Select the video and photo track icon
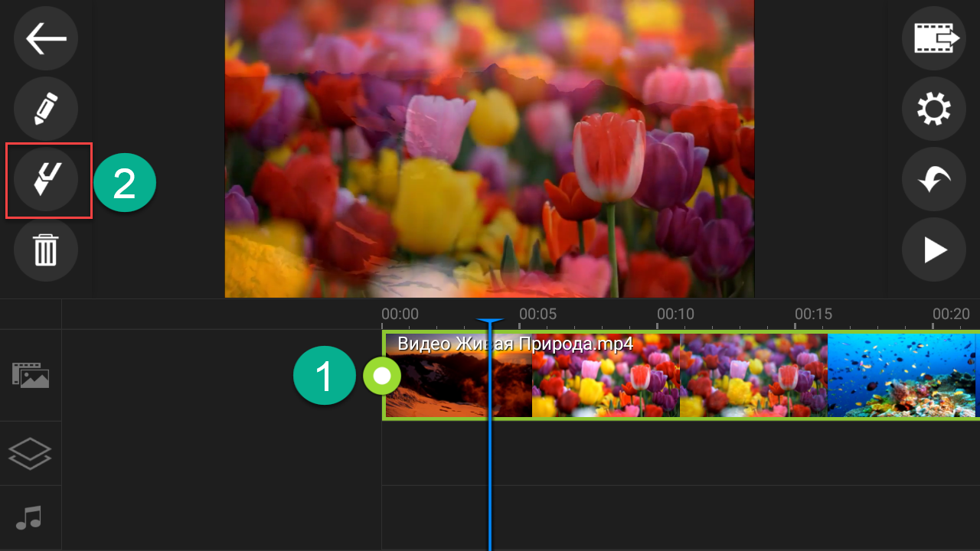The width and height of the screenshot is (980, 551). (31, 375)
